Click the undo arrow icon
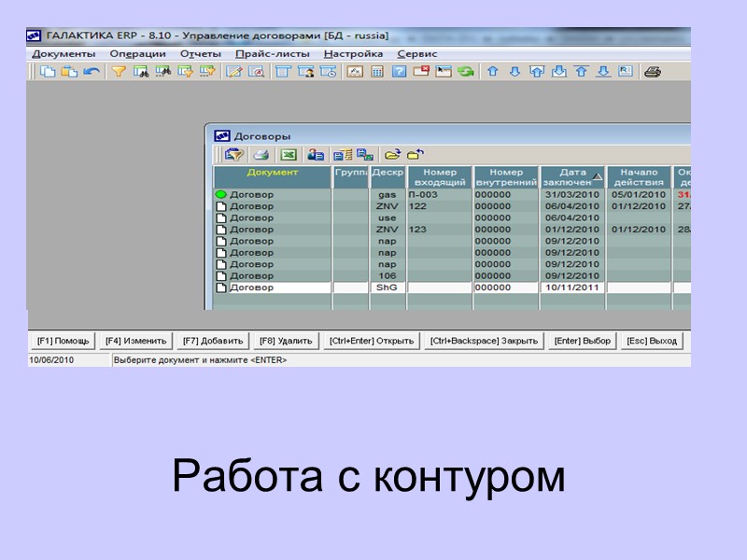The height and width of the screenshot is (560, 747). click(92, 72)
